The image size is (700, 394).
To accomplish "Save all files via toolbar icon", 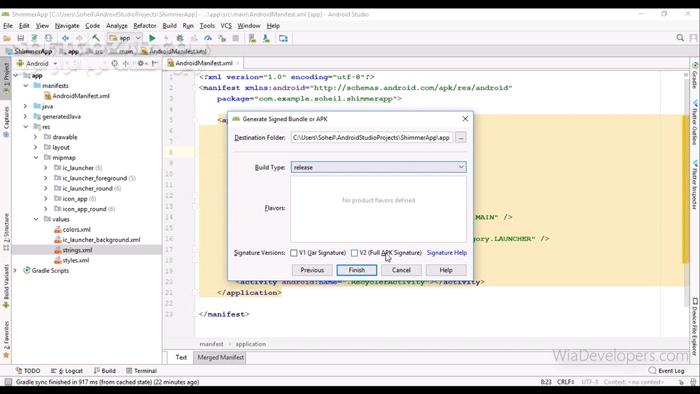I will pos(21,38).
